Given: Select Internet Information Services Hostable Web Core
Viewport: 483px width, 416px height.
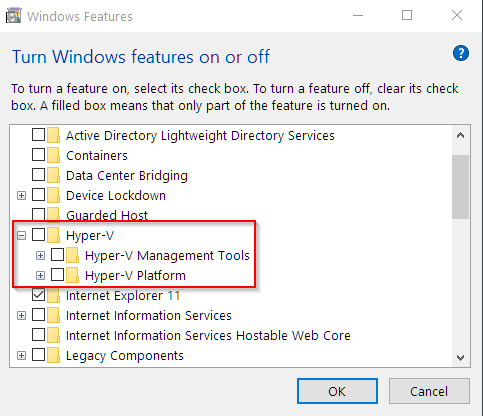Looking at the screenshot, I should coord(208,335).
